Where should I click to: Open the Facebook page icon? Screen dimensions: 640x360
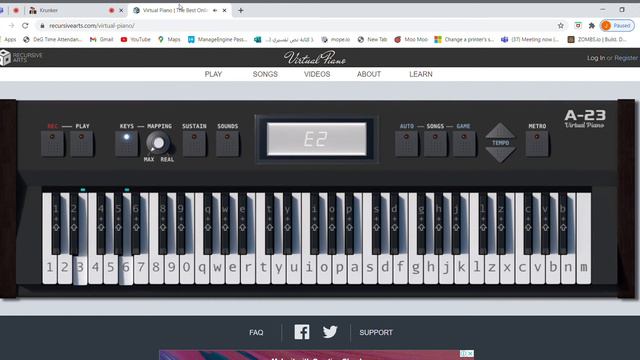click(x=302, y=332)
